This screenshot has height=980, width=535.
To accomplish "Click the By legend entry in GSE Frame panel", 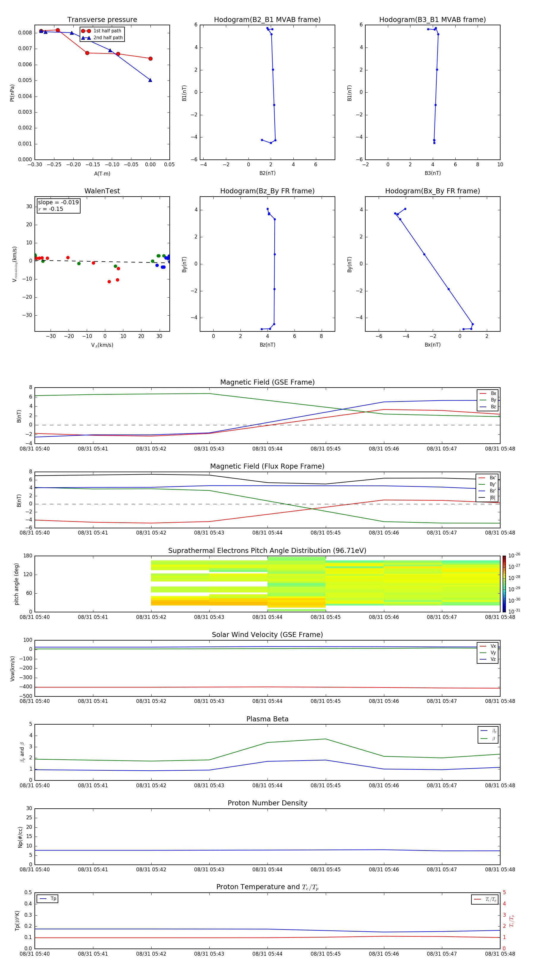I will [x=488, y=400].
